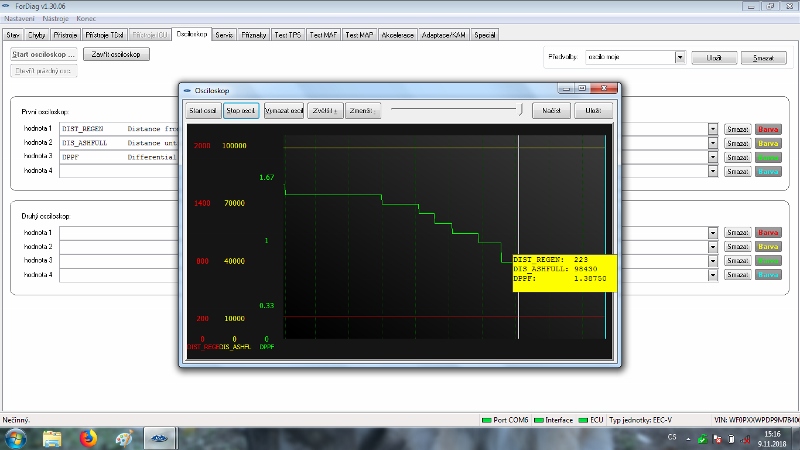This screenshot has height=450, width=800.
Task: Click the Windows Start orb
Action: coord(15,438)
